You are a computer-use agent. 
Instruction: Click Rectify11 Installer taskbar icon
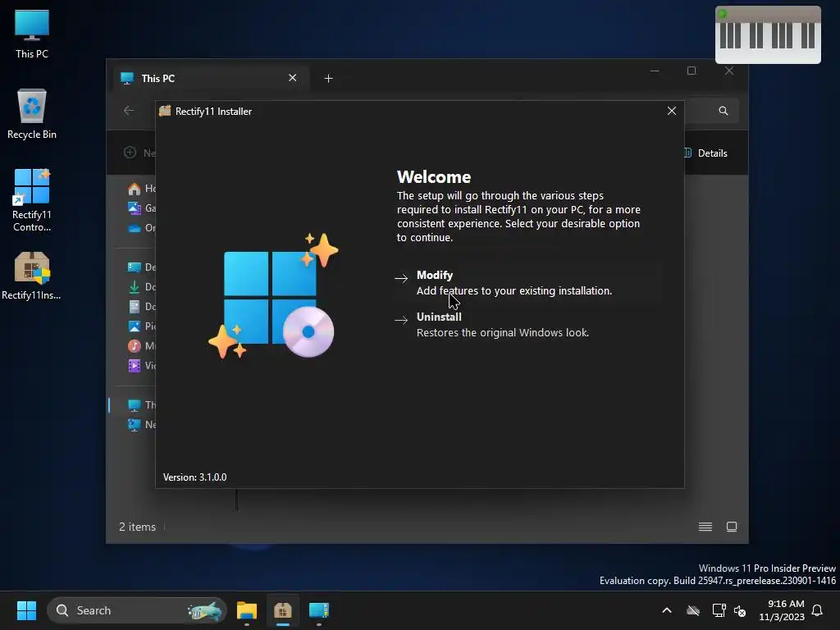283,610
